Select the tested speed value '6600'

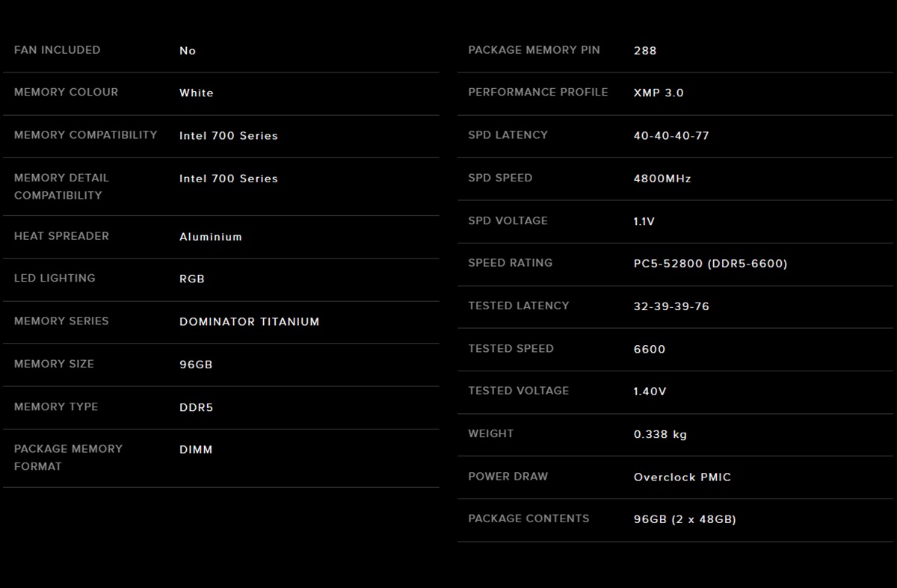[650, 349]
